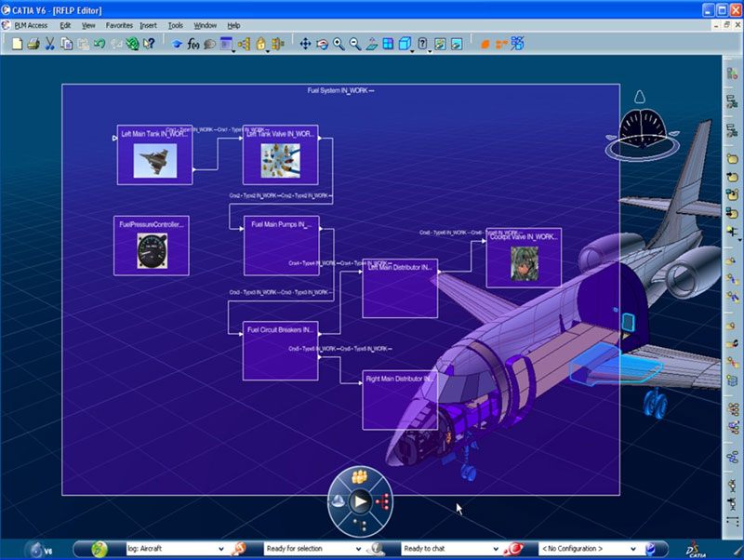
Task: Select the Left Tank Valve block
Action: coord(281,155)
